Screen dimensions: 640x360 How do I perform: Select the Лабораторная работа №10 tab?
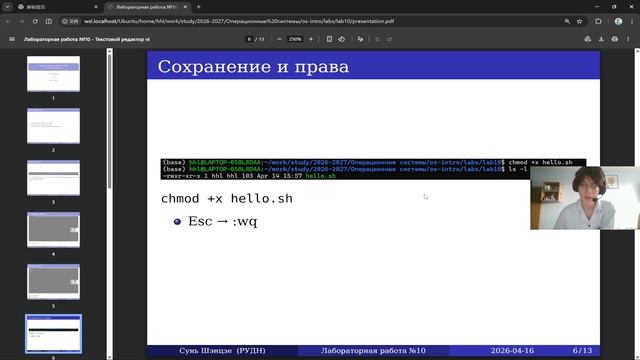pyautogui.click(x=147, y=7)
